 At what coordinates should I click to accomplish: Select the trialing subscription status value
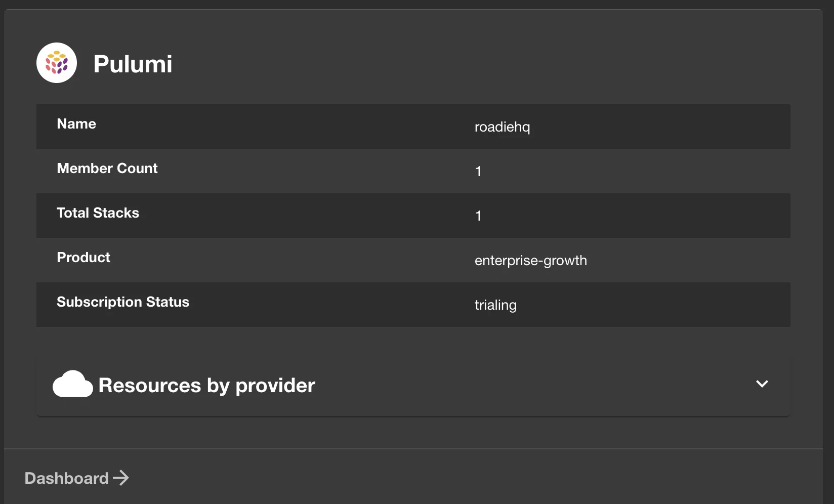(495, 305)
